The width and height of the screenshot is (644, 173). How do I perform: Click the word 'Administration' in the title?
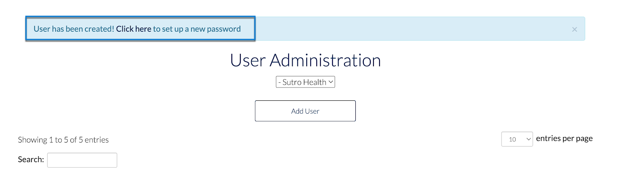click(325, 60)
